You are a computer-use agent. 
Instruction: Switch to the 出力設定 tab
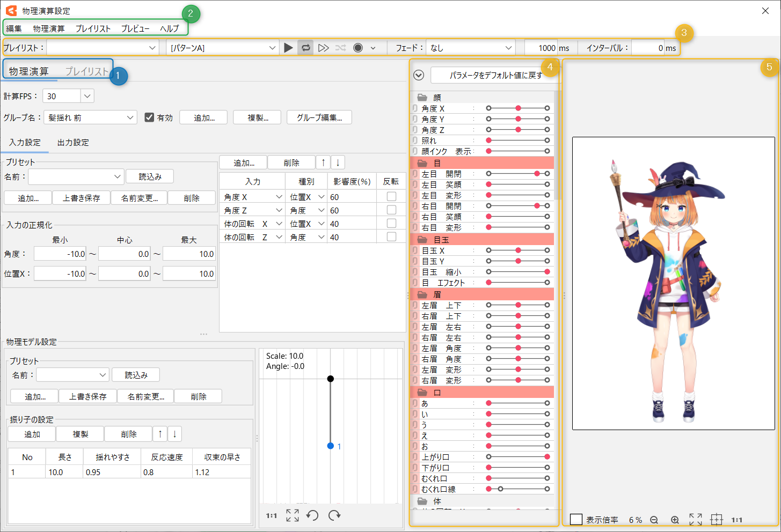click(73, 142)
